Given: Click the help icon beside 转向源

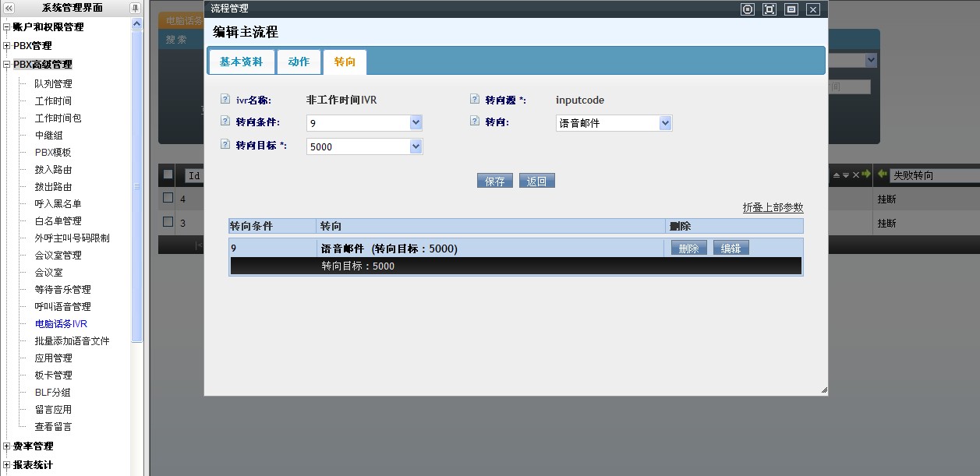Looking at the screenshot, I should pos(474,100).
